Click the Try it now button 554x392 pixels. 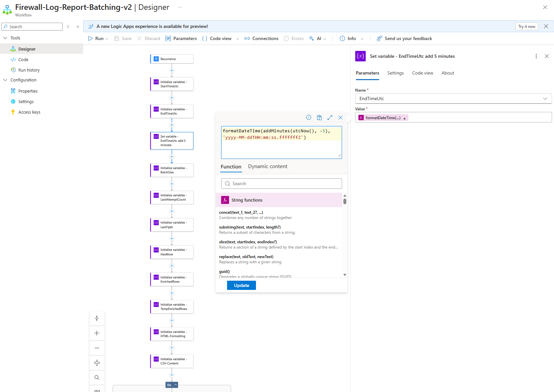coord(526,27)
